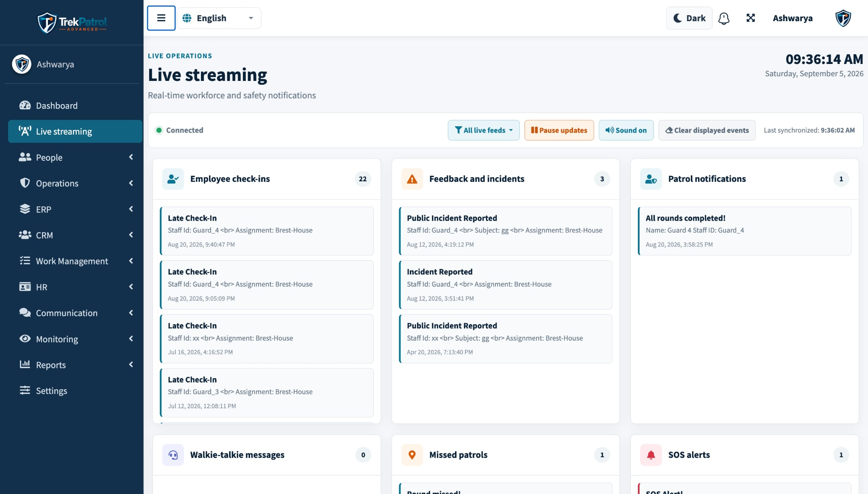Click the Operations shield icon
This screenshot has width=868, height=494.
25,183
